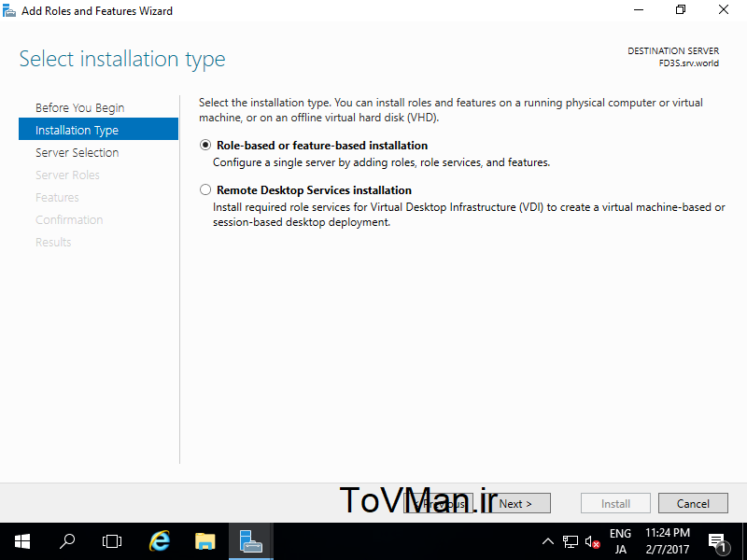Image resolution: width=747 pixels, height=560 pixels.
Task: Close the Add Roles and Features Wizard
Action: click(x=724, y=10)
